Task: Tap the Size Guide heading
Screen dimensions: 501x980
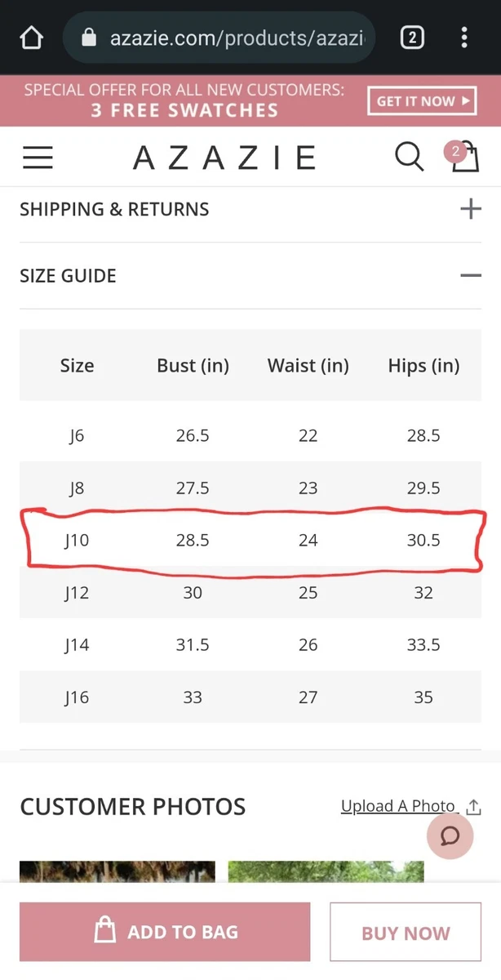Action: (68, 276)
